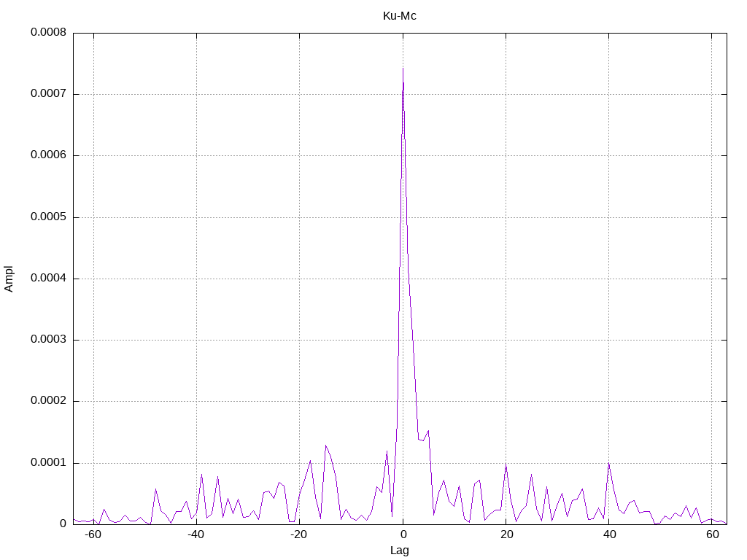This screenshot has width=747, height=560.
Task: Click the side peak near lag 40
Action: 609,463
